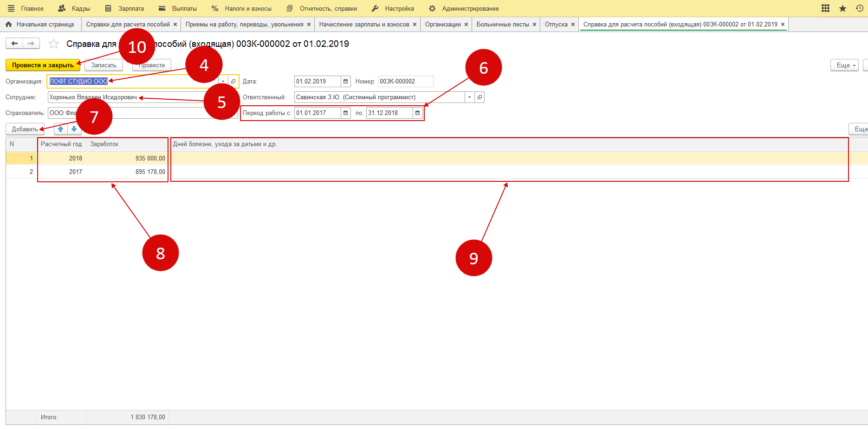
Task: Open the Администрирование menu
Action: point(470,9)
